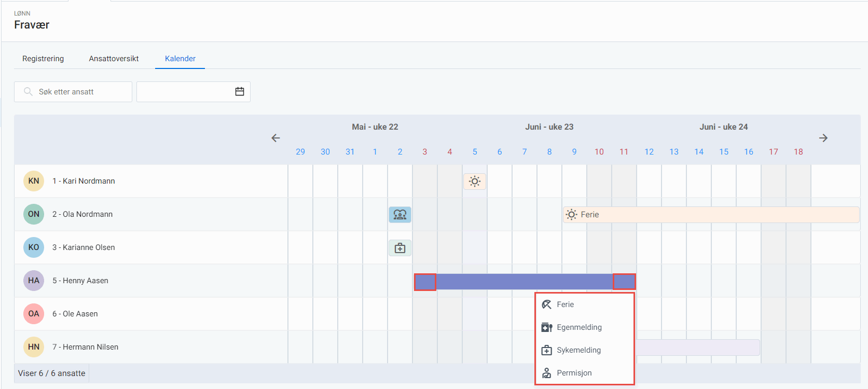Click the Kalender tab

click(x=180, y=59)
